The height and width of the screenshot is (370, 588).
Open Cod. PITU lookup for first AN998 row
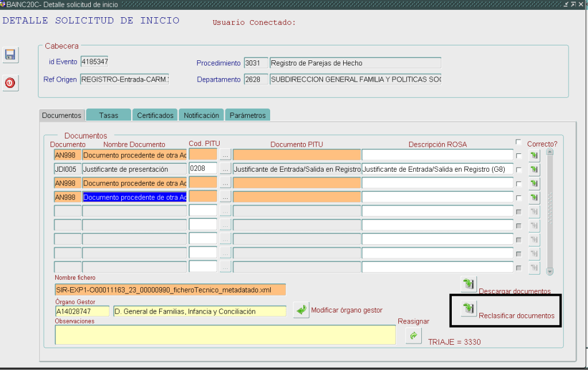[225, 155]
